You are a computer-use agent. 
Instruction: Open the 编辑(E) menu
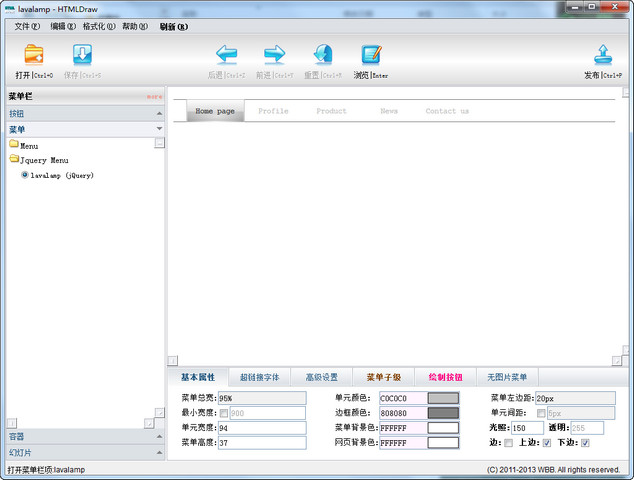pos(63,27)
